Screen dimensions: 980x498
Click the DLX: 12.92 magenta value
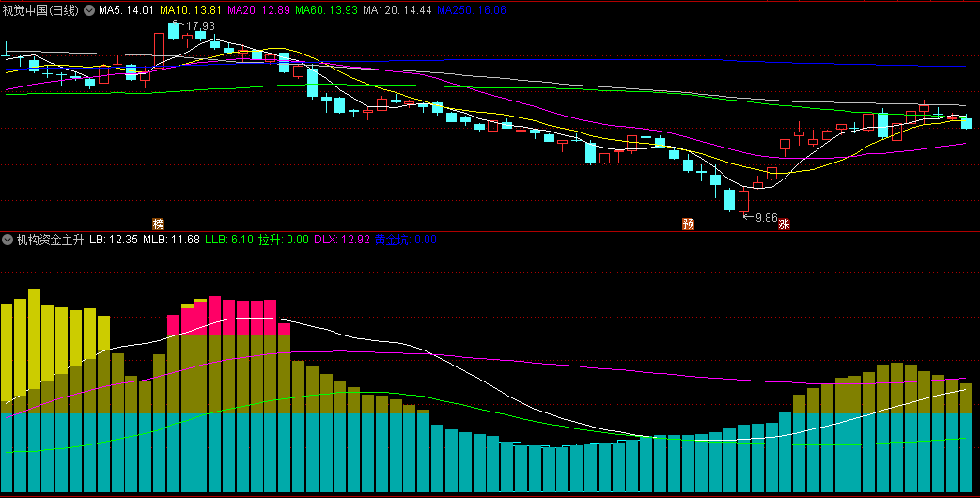tap(342, 240)
